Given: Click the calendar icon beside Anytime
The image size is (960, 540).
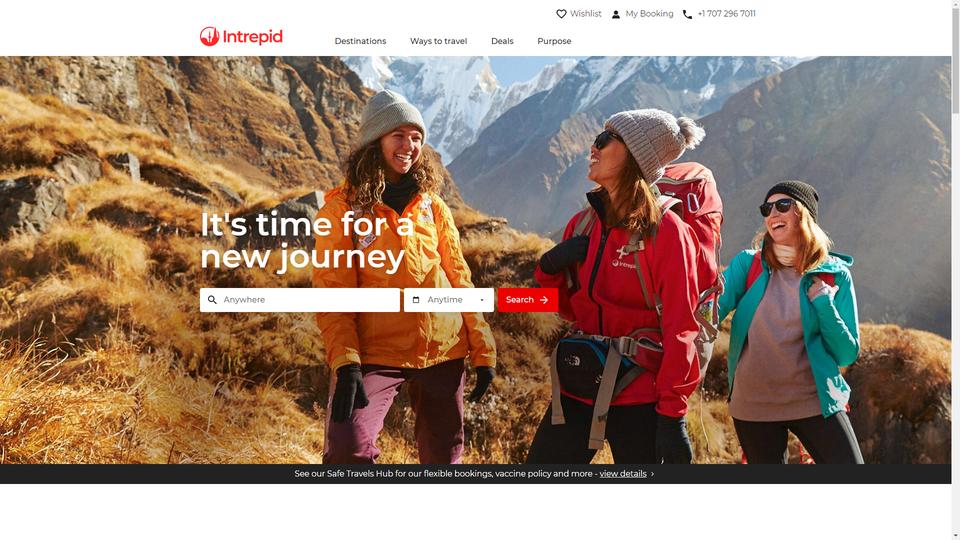Looking at the screenshot, I should pos(416,300).
